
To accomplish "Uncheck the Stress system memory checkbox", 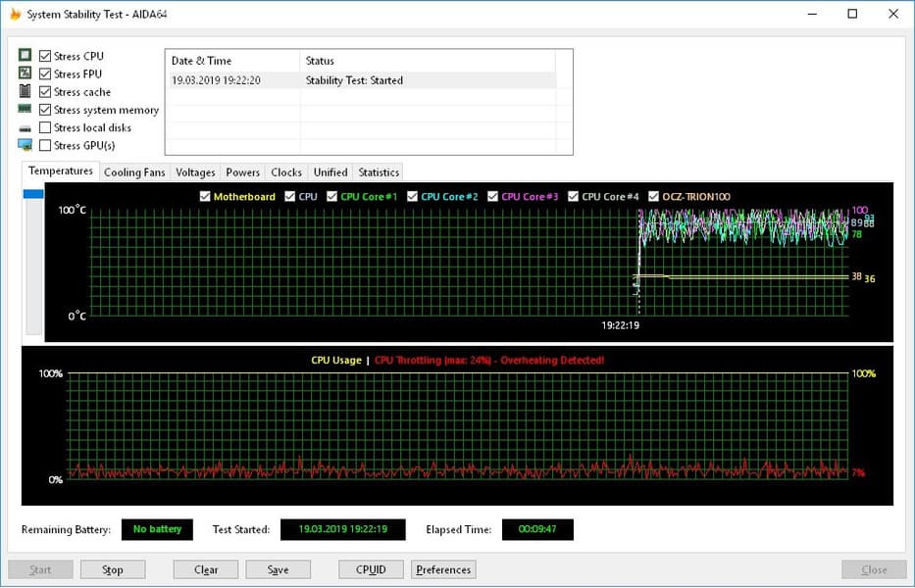I will (x=45, y=110).
